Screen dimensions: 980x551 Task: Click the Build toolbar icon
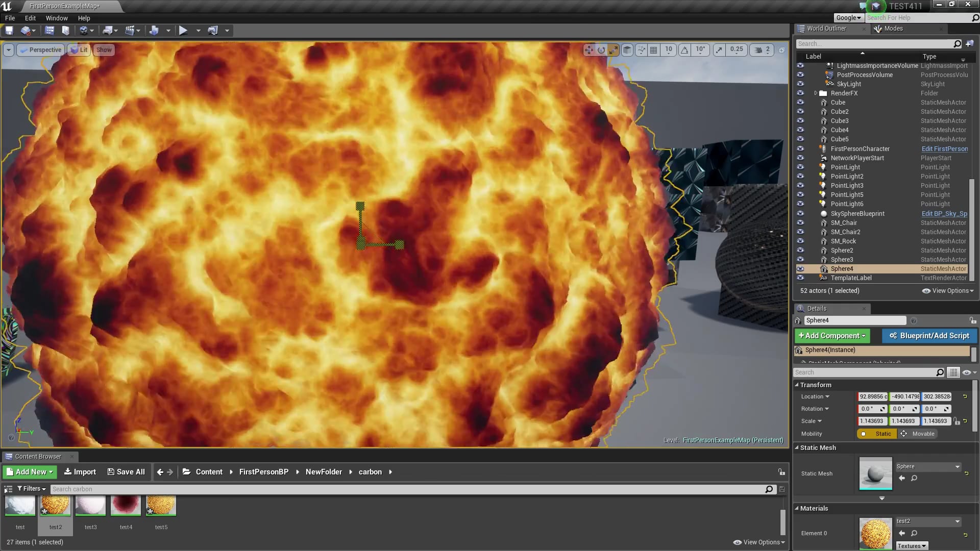coord(155,30)
